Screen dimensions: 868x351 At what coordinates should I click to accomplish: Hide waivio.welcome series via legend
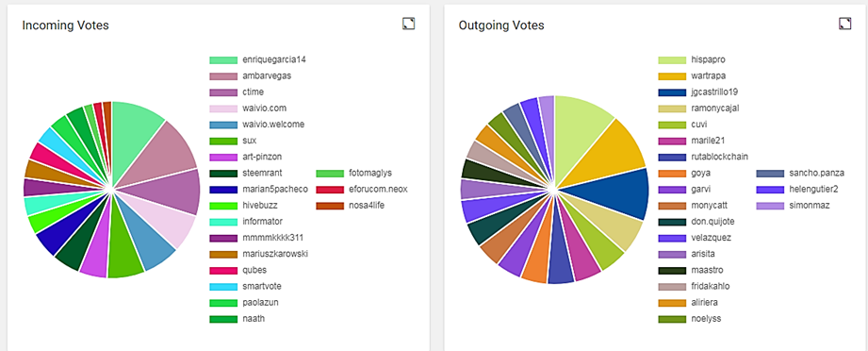click(x=257, y=125)
